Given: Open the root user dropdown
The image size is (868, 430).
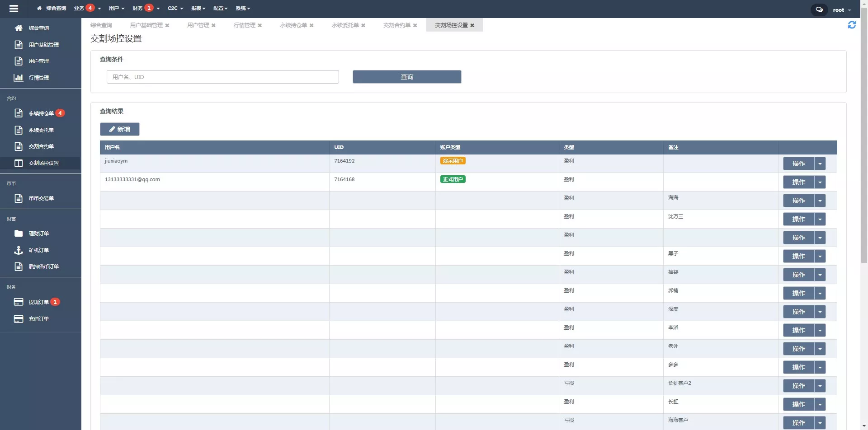Looking at the screenshot, I should pyautogui.click(x=842, y=10).
